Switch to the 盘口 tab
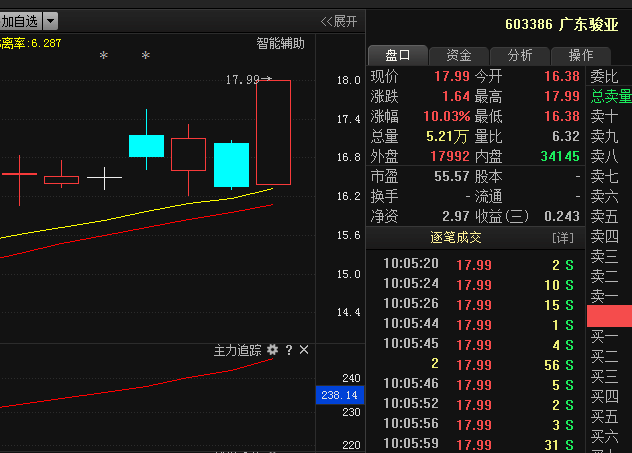The height and width of the screenshot is (453, 632). point(397,55)
